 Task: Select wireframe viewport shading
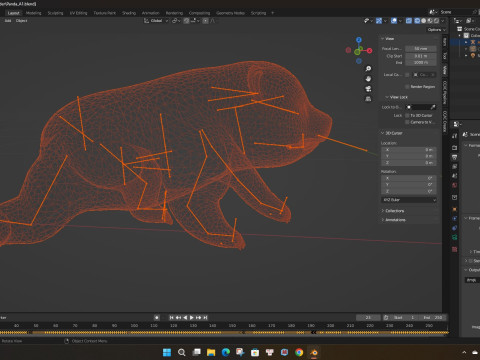pyautogui.click(x=417, y=21)
